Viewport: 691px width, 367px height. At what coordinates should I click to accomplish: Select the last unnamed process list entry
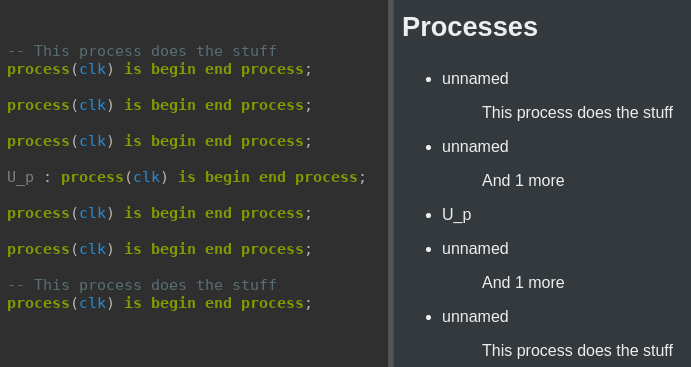475,316
